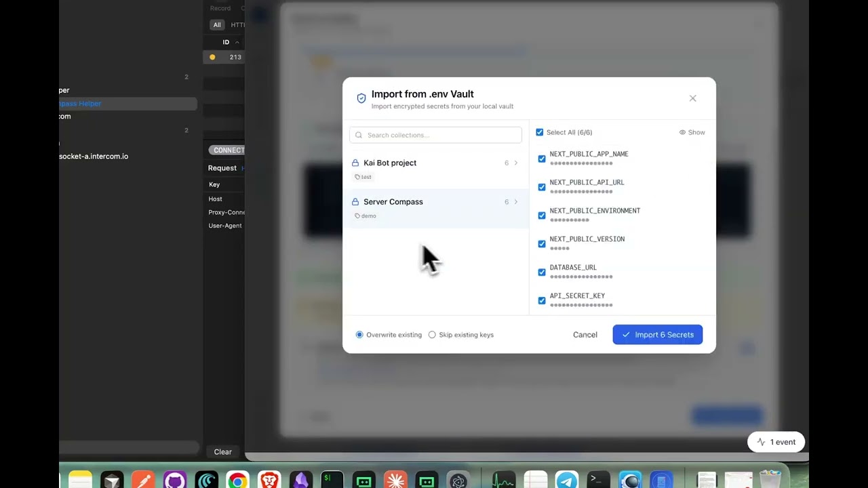
Task: Click the yellow status dot on row 213
Action: (x=212, y=57)
